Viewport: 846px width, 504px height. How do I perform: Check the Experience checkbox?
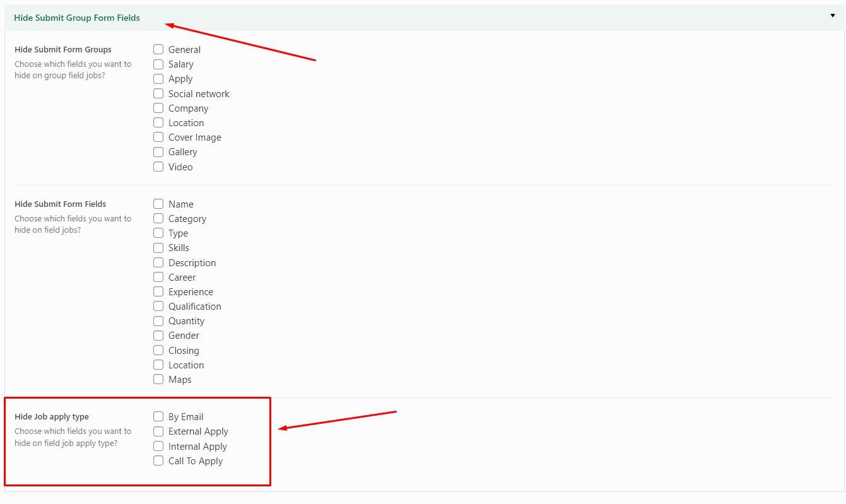coord(158,291)
